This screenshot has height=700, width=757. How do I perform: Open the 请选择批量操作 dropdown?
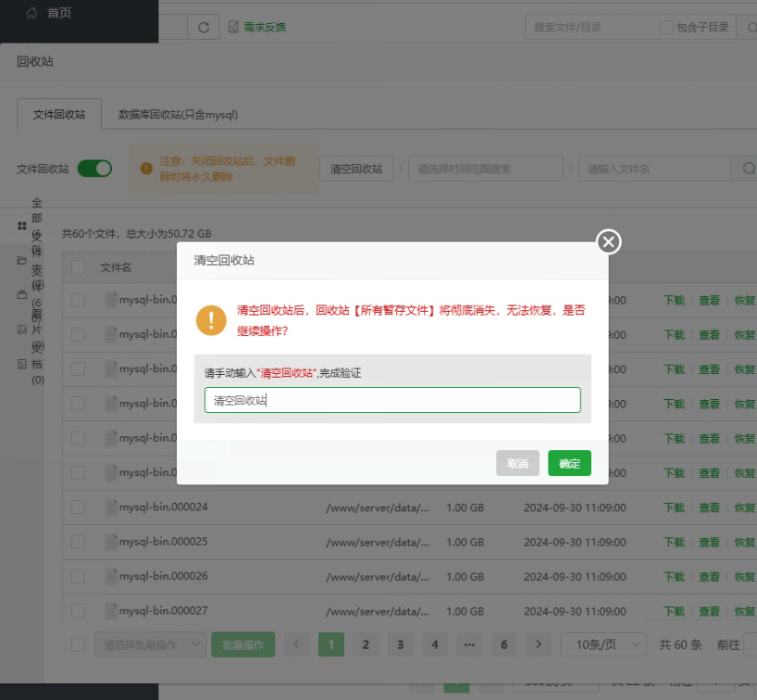[x=150, y=644]
